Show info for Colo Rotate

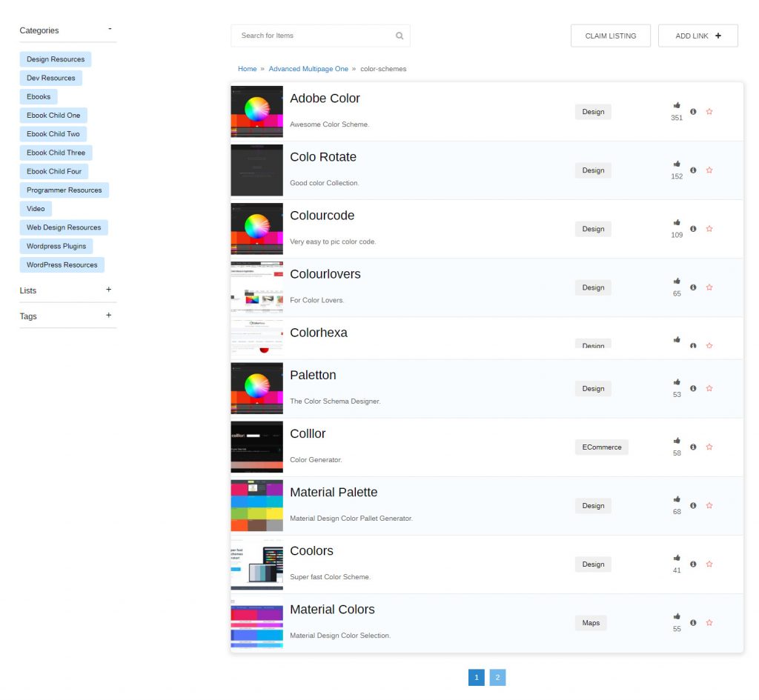pos(693,170)
